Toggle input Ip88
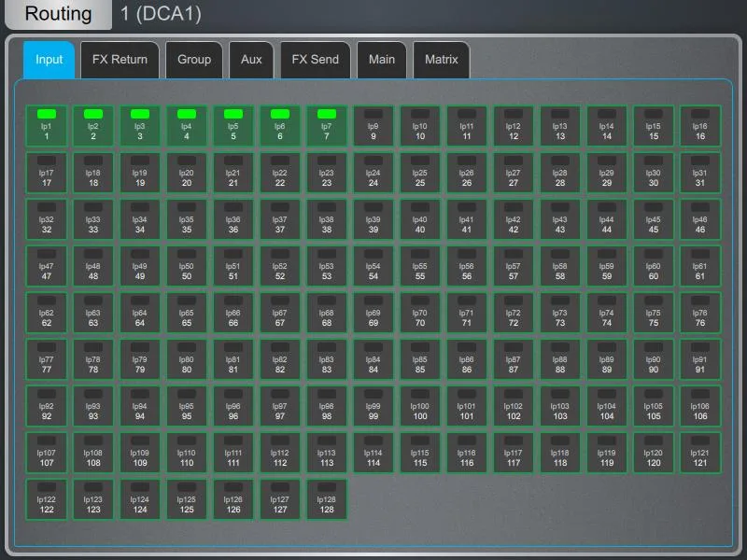This screenshot has height=560, width=747. click(559, 359)
